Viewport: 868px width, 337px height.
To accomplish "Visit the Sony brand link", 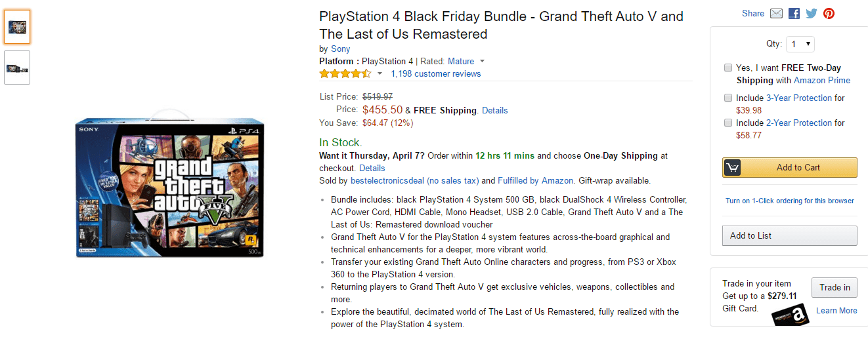I will [340, 49].
